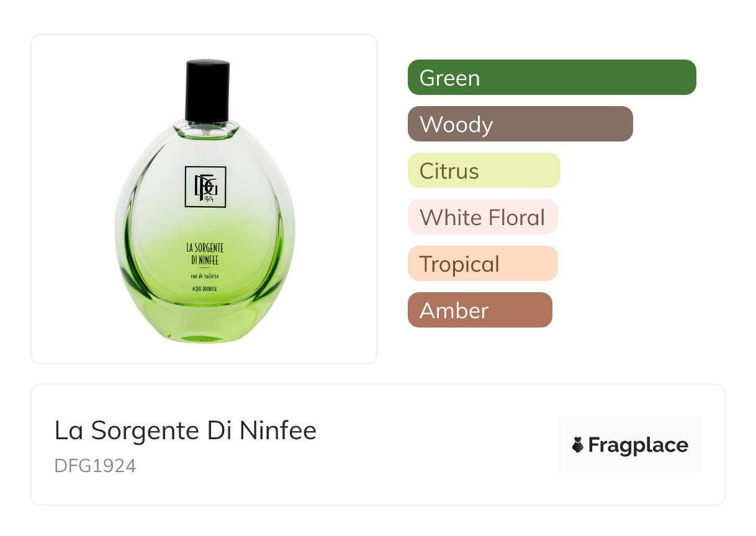Click the Fragplace flower icon
The height and width of the screenshot is (536, 756).
click(x=578, y=445)
